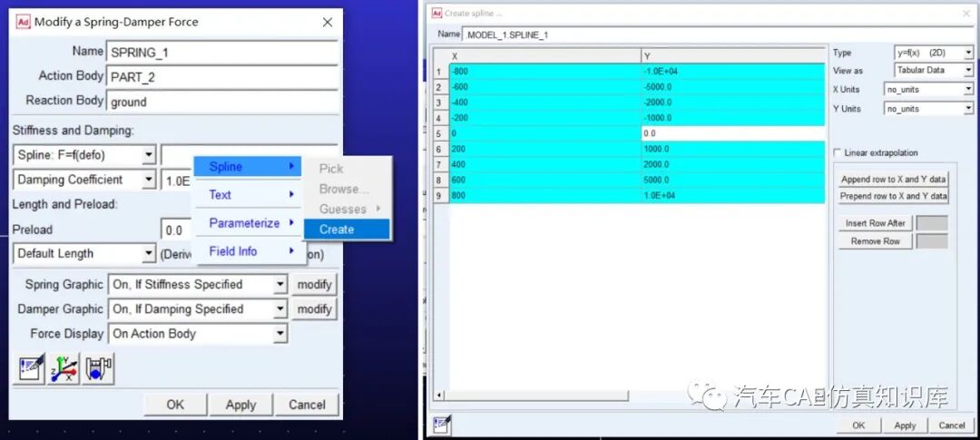Select the Y cell containing -1.0E+04
This screenshot has height=440, width=980.
pos(733,72)
